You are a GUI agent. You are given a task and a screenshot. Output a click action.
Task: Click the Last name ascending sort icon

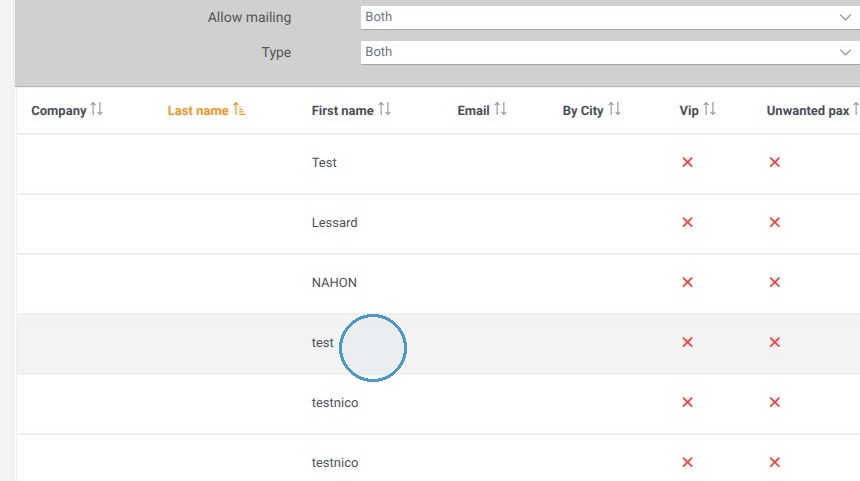(239, 109)
